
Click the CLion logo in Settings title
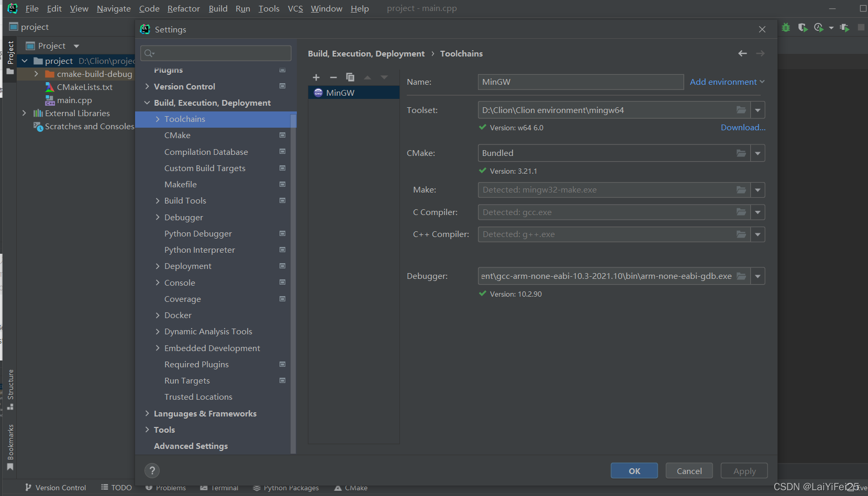[145, 29]
